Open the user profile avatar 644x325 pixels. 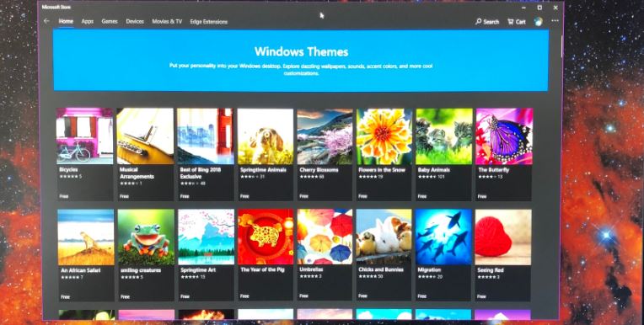coord(539,21)
